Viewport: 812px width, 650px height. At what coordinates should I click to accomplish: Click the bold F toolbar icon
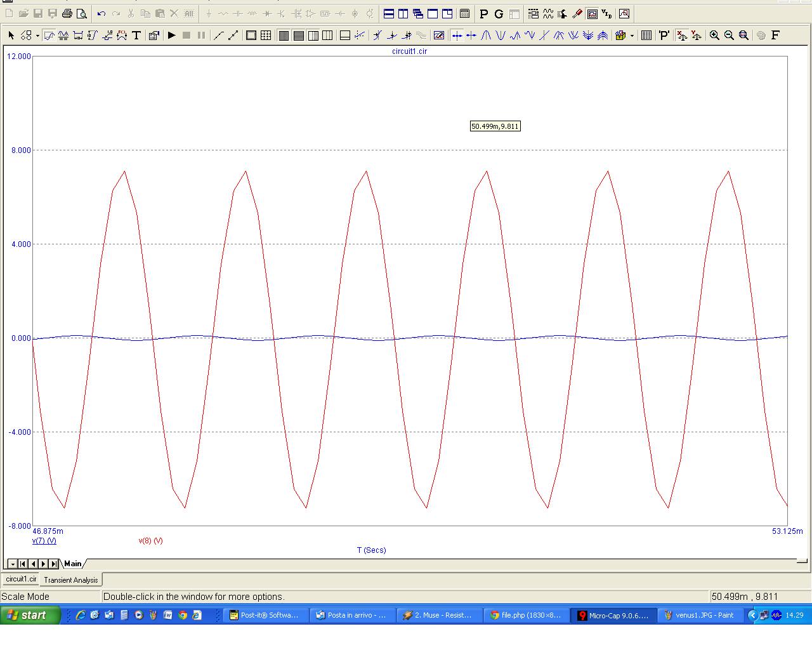click(x=775, y=36)
